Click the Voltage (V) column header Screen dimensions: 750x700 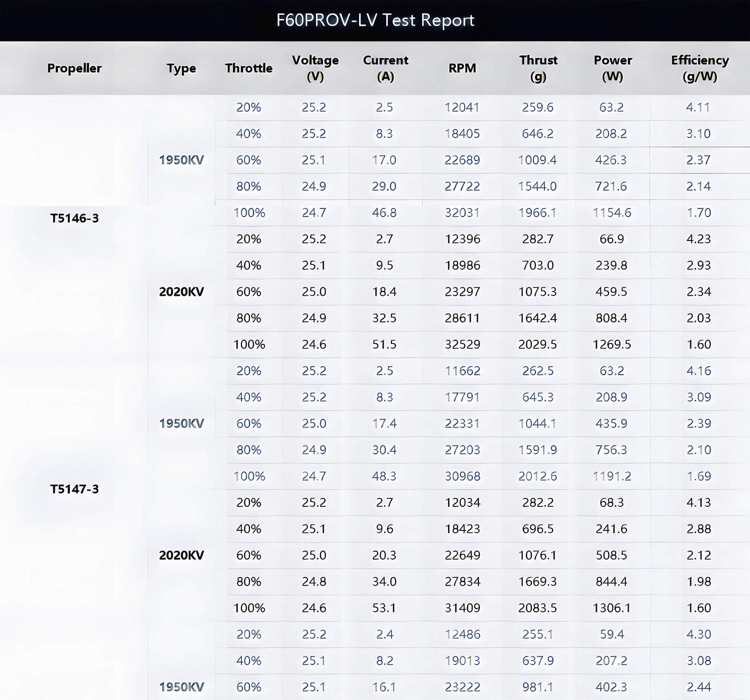click(315, 68)
